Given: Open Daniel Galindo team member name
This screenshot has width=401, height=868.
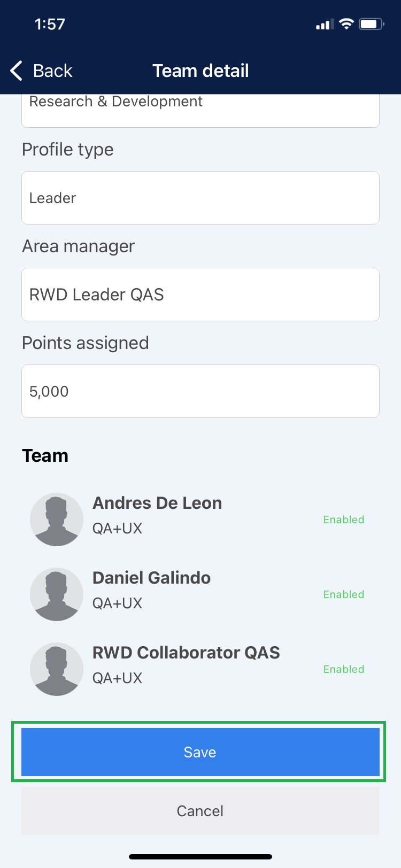Looking at the screenshot, I should click(x=151, y=578).
